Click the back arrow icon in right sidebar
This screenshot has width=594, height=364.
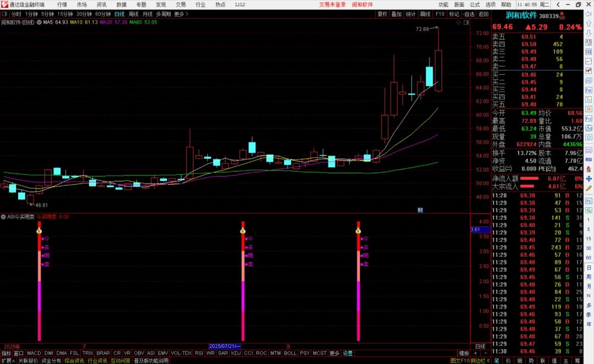pyautogui.click(x=588, y=14)
